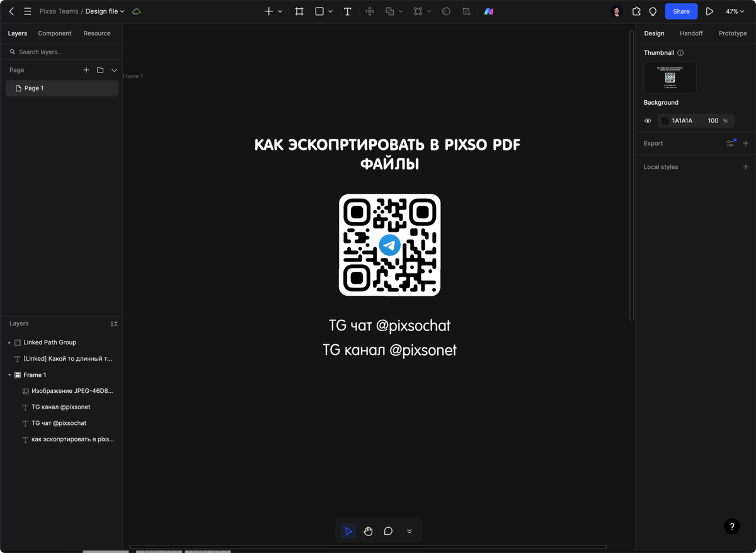Go back using the top-left arrow
This screenshot has width=756, height=553.
[x=11, y=11]
